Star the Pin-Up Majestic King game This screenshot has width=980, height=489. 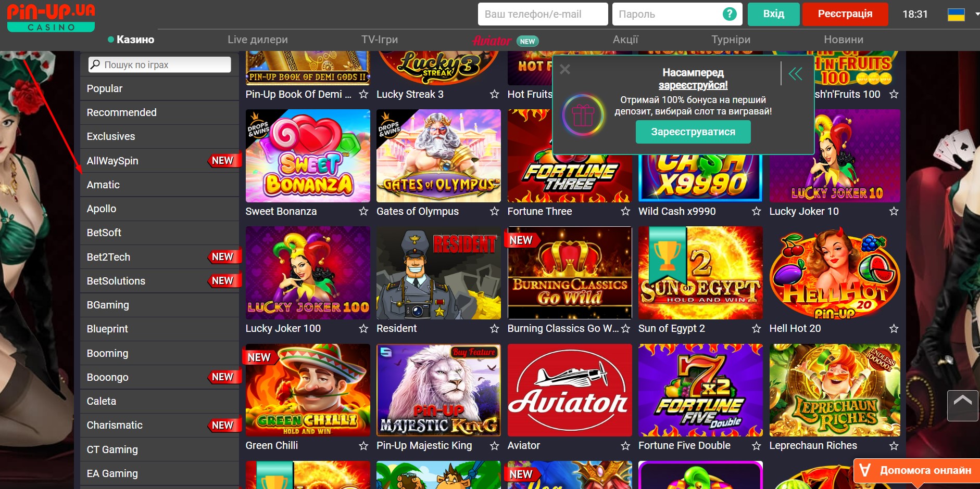pos(494,446)
